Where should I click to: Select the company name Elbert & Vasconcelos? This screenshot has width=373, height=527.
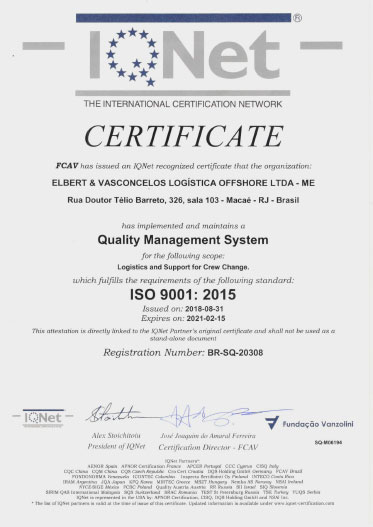click(x=183, y=183)
